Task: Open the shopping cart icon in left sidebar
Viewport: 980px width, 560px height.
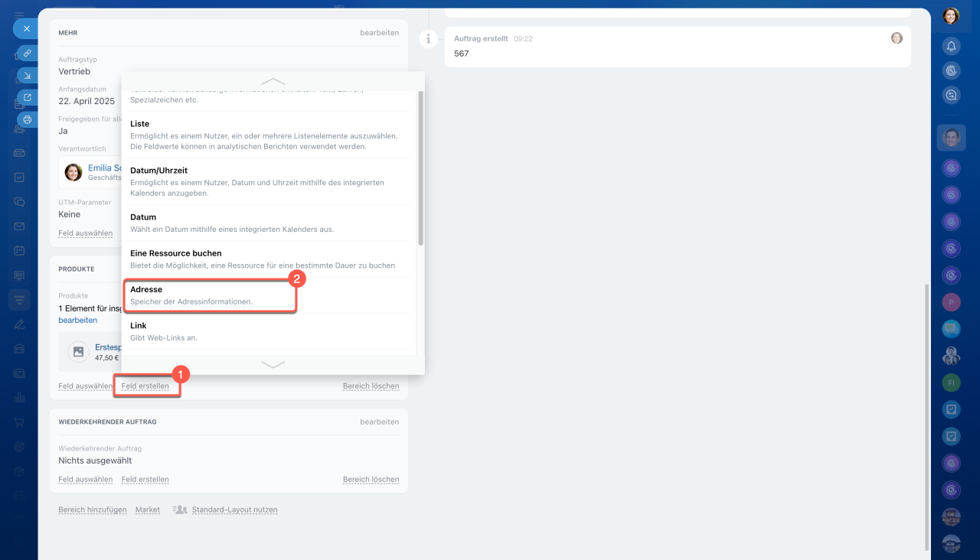Action: coord(19,422)
